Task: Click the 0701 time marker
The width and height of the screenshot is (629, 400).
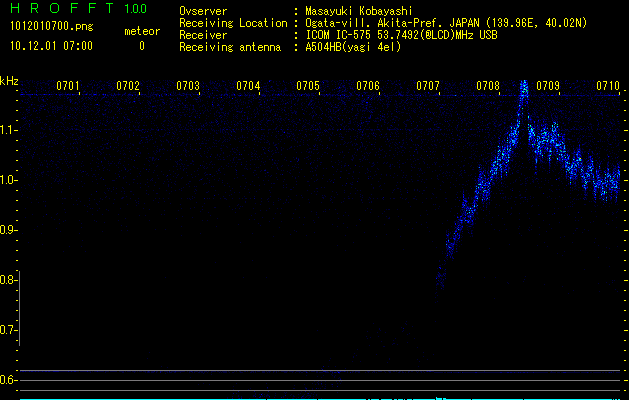Action: point(67,86)
